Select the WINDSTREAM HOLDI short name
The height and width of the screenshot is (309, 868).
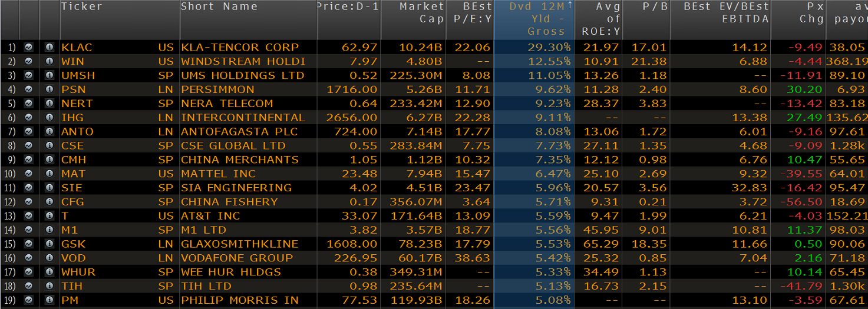(x=243, y=61)
